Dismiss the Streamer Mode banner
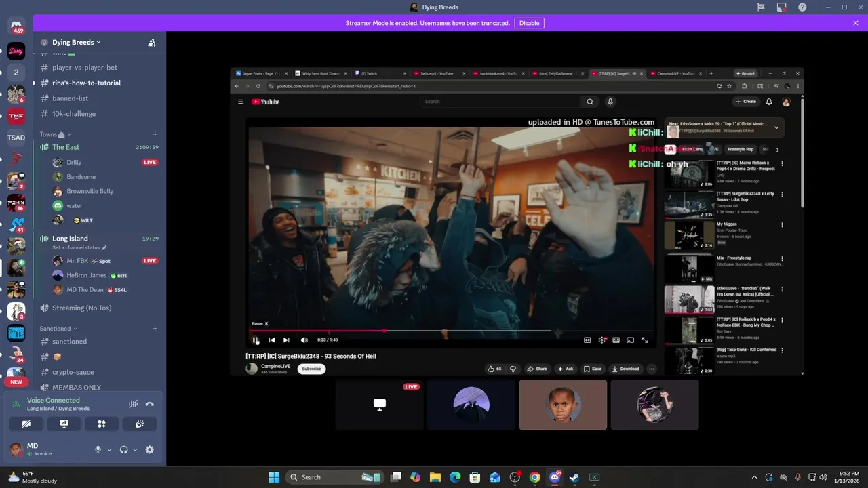 pyautogui.click(x=856, y=23)
